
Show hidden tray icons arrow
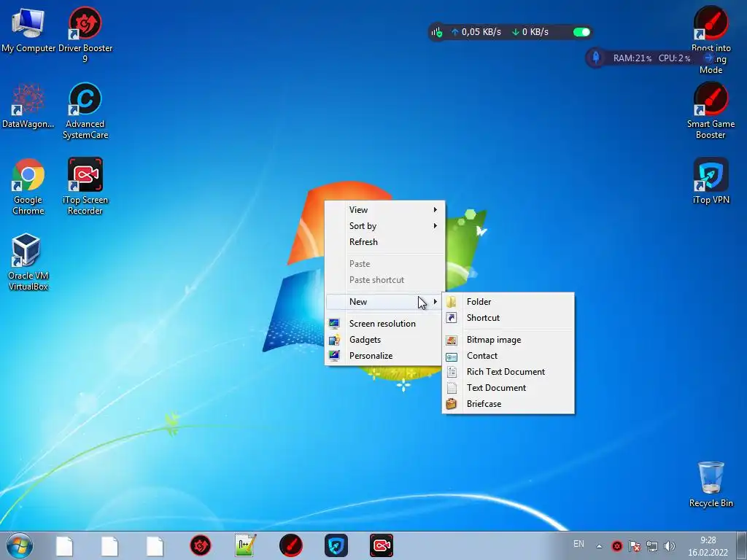click(x=600, y=546)
